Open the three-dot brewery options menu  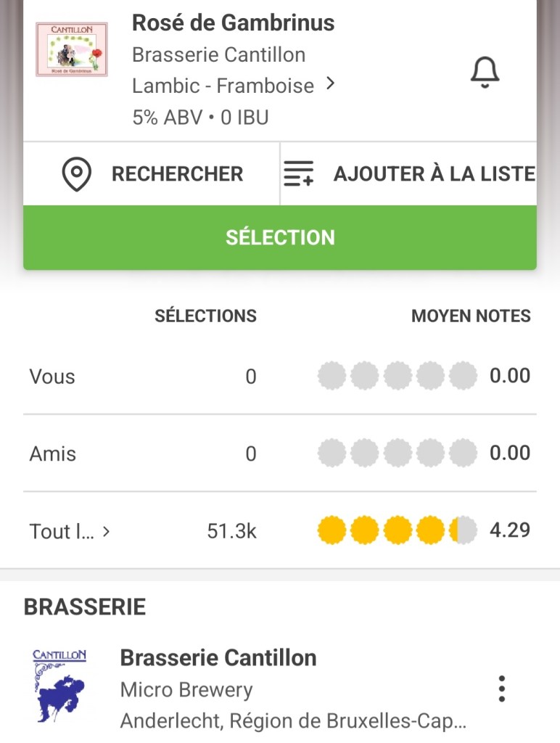(x=501, y=689)
